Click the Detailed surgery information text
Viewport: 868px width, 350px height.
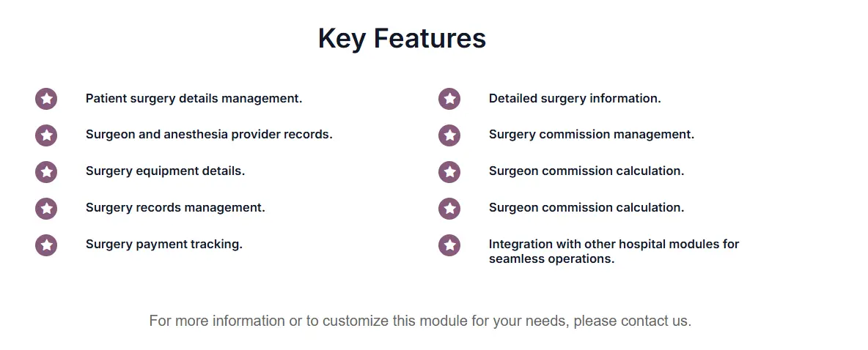pos(575,98)
